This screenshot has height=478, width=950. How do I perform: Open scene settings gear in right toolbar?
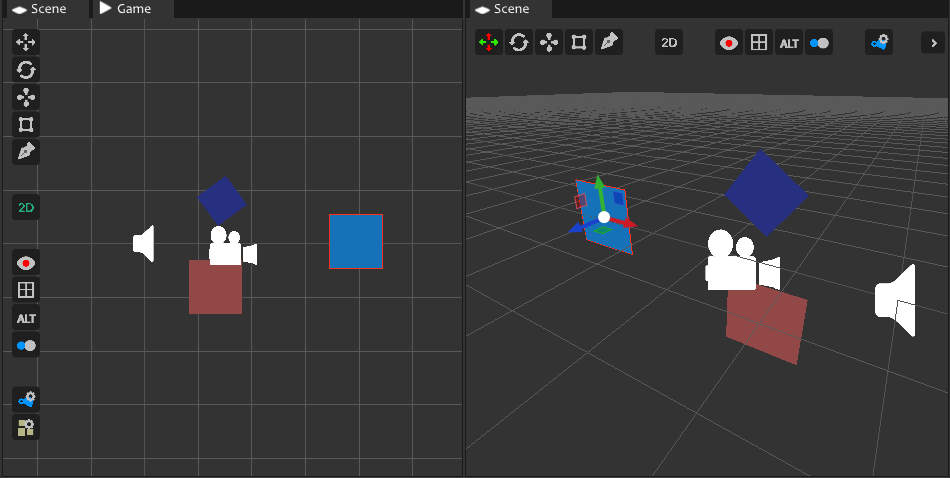879,42
